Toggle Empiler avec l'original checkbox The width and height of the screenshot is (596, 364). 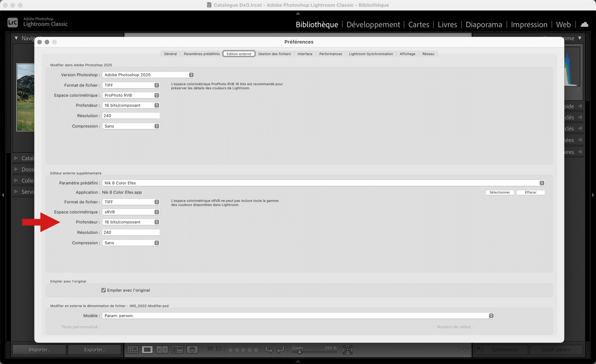tap(104, 290)
